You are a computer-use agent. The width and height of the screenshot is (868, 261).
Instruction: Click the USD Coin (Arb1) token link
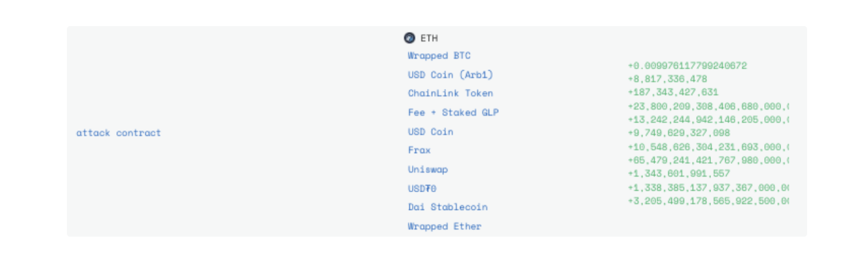click(x=450, y=74)
